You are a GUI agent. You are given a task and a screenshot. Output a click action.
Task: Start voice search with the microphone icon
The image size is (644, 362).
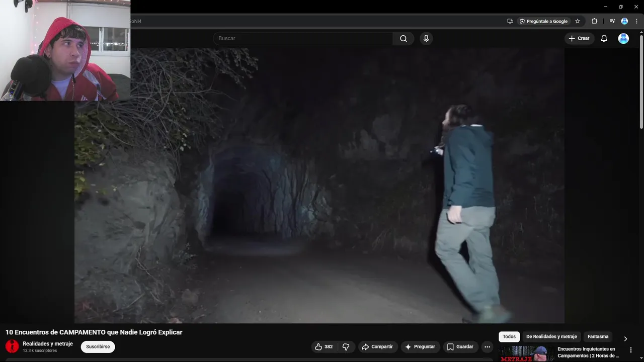point(426,39)
